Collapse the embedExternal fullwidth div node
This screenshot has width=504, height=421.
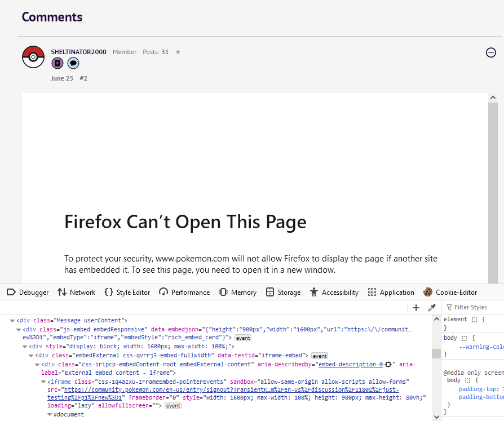coord(31,356)
